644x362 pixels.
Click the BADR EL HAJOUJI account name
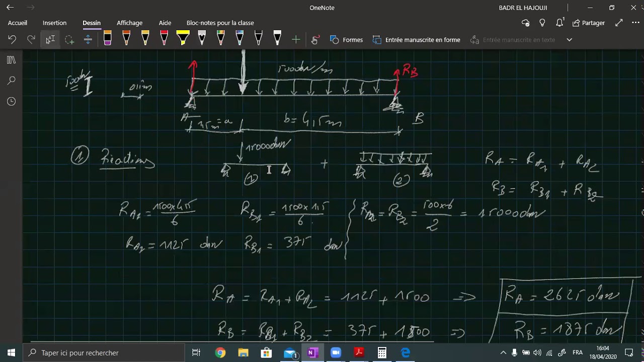pos(523,8)
